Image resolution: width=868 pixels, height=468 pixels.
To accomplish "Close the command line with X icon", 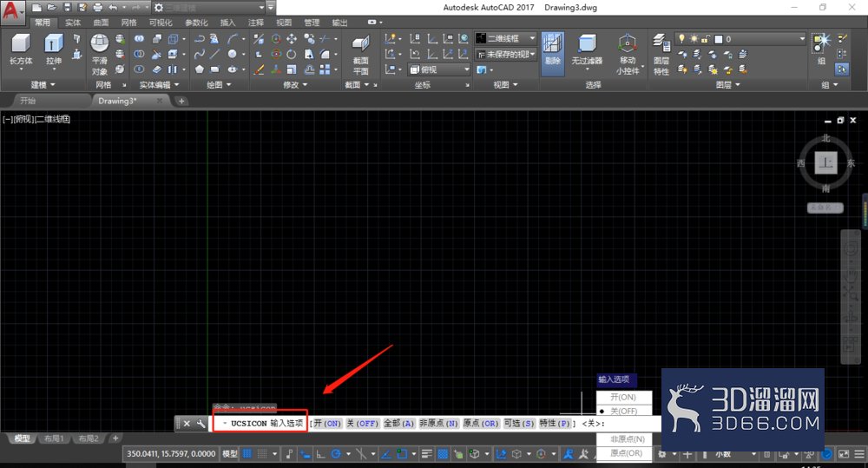I will point(187,423).
